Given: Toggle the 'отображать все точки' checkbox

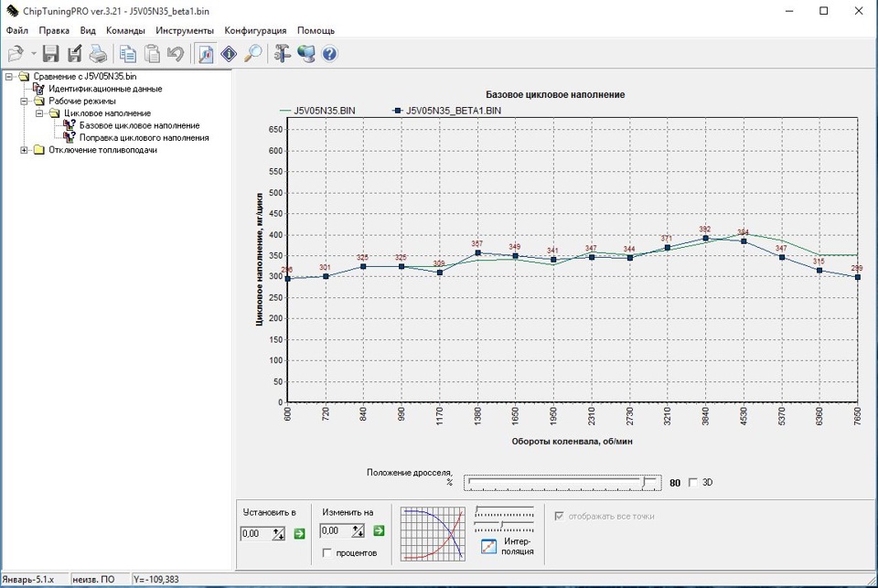Looking at the screenshot, I should (560, 516).
